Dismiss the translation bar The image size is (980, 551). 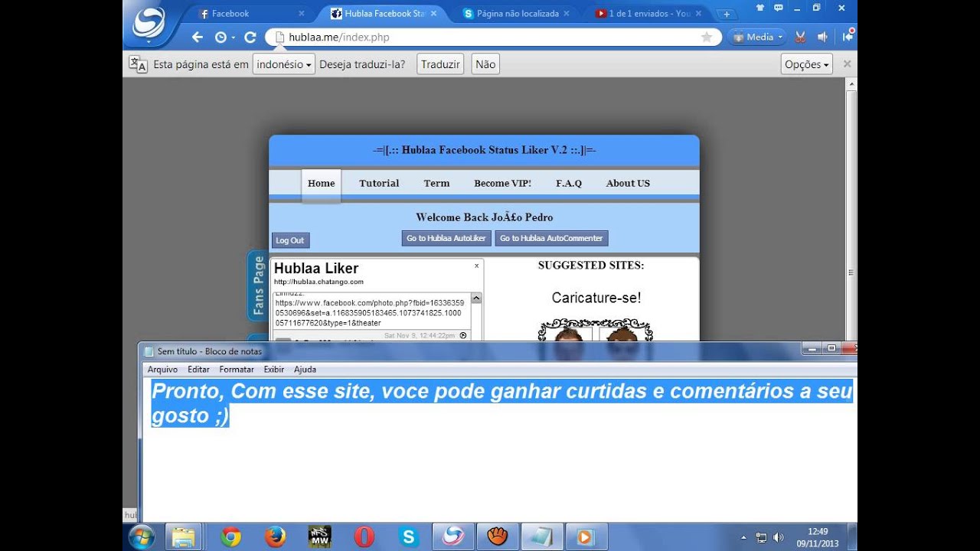pyautogui.click(x=847, y=64)
